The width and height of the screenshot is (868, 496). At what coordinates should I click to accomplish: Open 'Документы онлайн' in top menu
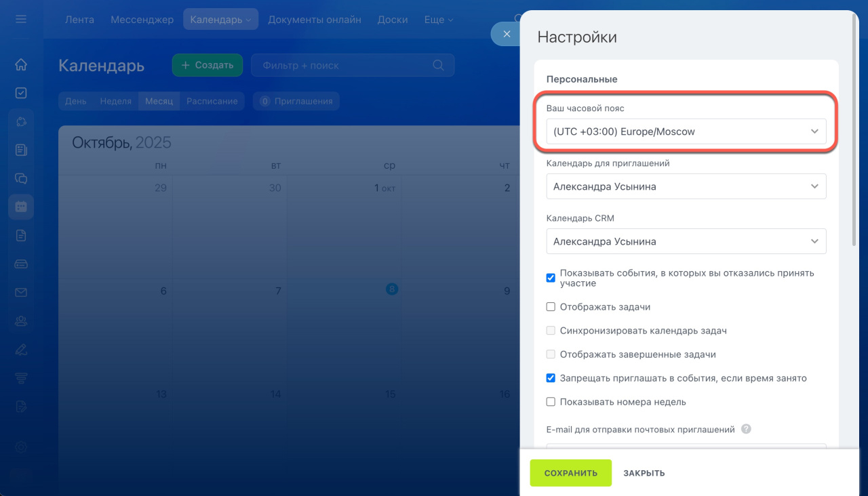point(314,20)
